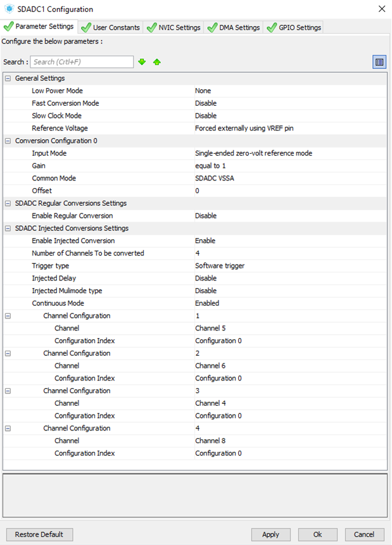
Task: Click into the Search text field
Action: pos(82,62)
